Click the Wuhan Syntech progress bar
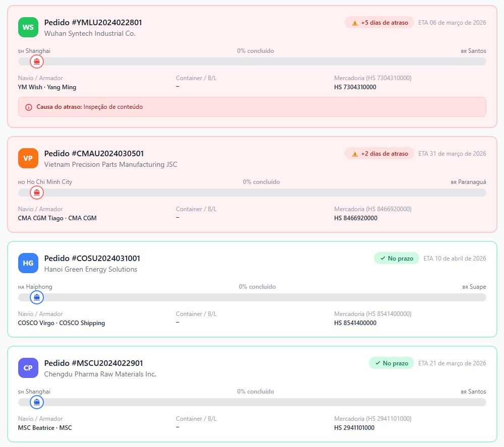 coord(252,61)
